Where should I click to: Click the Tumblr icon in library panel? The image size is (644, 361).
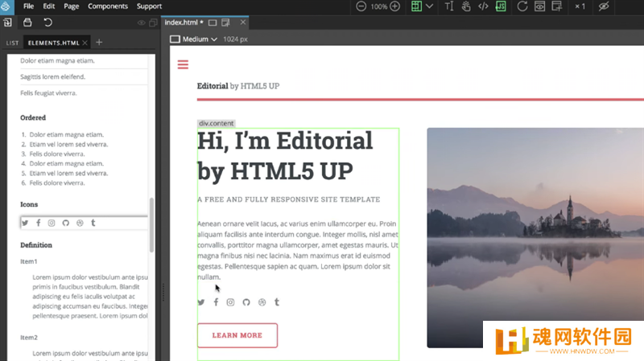[93, 223]
